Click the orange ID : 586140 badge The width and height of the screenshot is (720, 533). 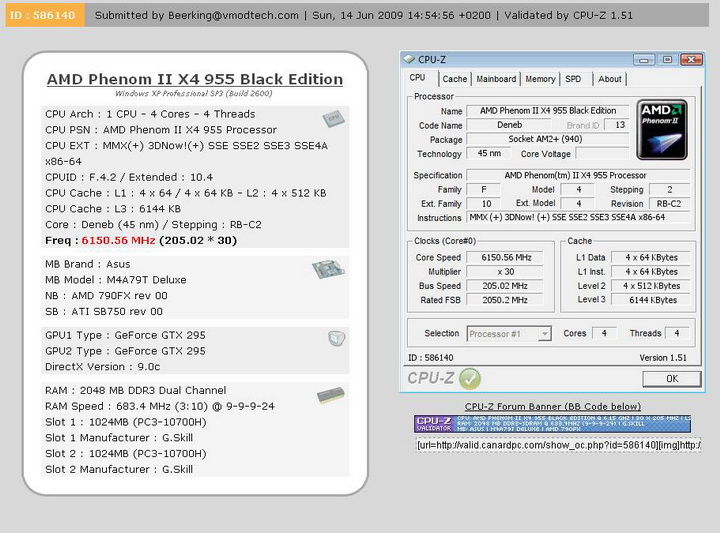tap(45, 15)
